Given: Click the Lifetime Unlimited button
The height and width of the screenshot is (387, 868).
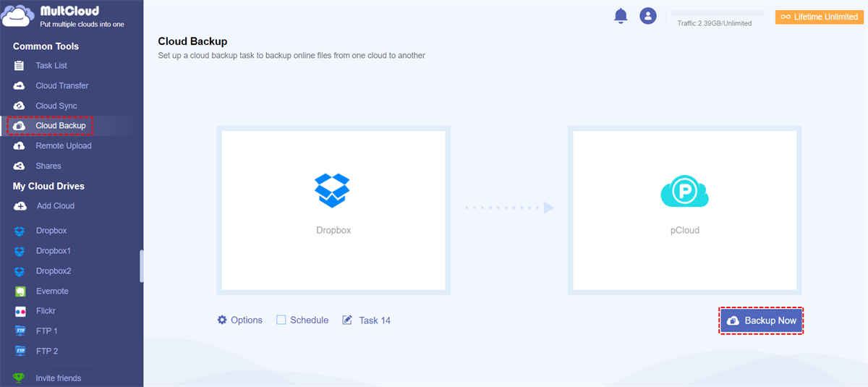Looking at the screenshot, I should (x=818, y=17).
